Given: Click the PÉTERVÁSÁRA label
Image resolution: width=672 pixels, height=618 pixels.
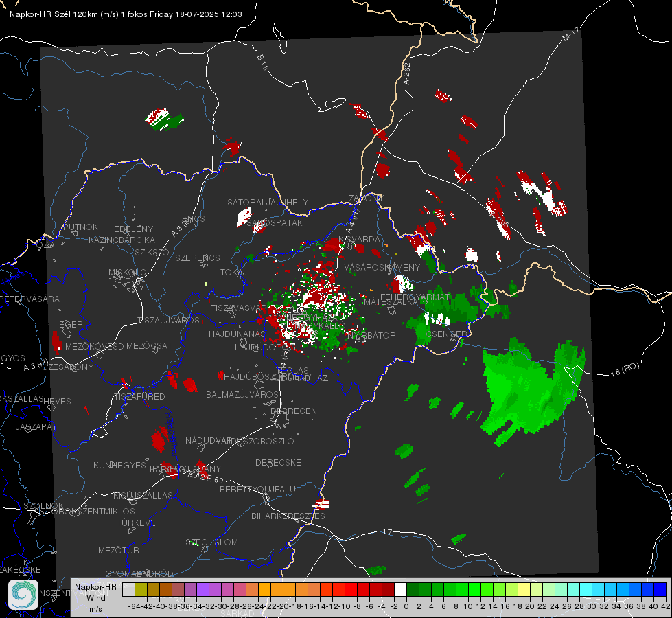Looking at the screenshot, I should point(30,299).
